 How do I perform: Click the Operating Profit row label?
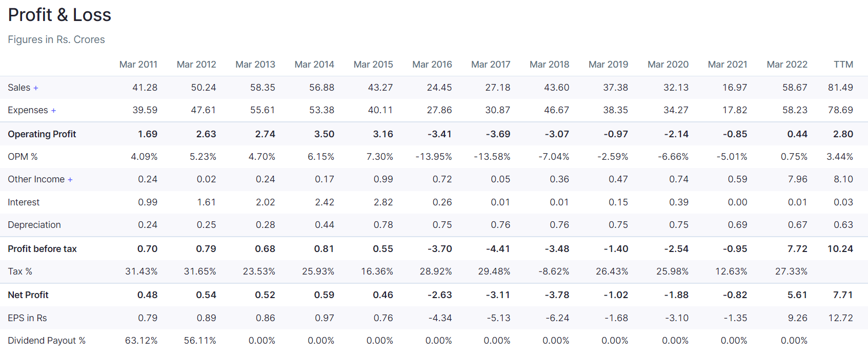tap(42, 134)
